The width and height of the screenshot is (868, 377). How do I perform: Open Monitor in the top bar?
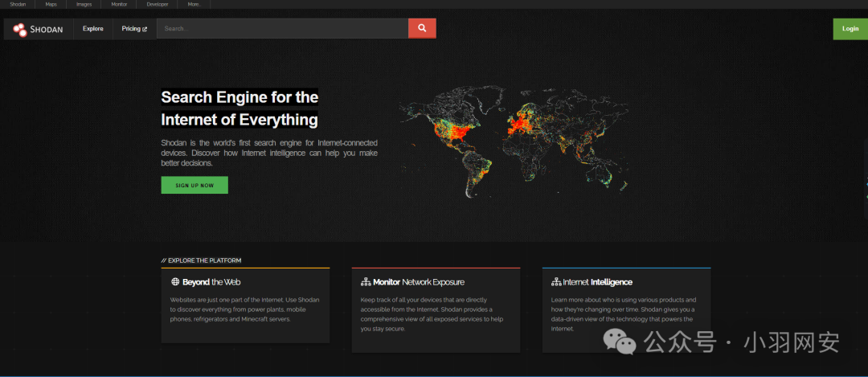[119, 5]
